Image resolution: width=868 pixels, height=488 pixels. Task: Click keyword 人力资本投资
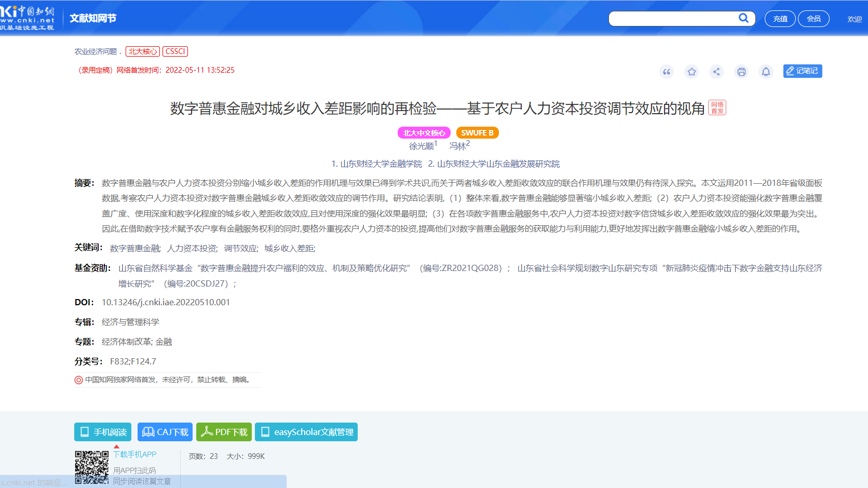(x=192, y=249)
